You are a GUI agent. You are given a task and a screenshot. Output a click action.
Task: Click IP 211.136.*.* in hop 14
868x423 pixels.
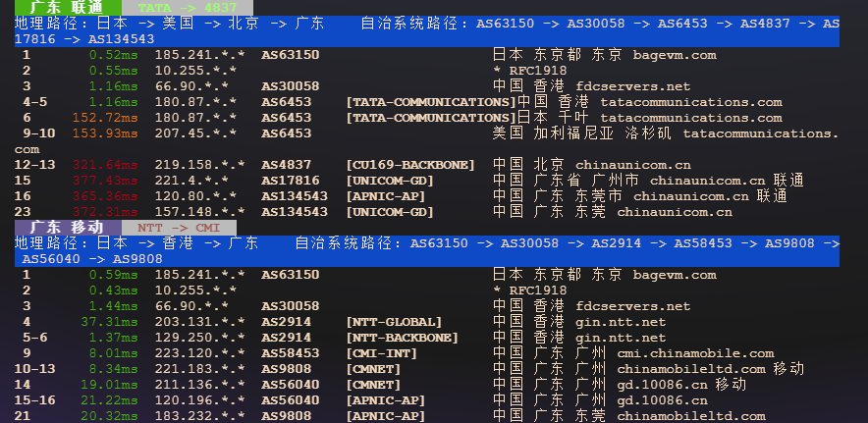tap(200, 385)
